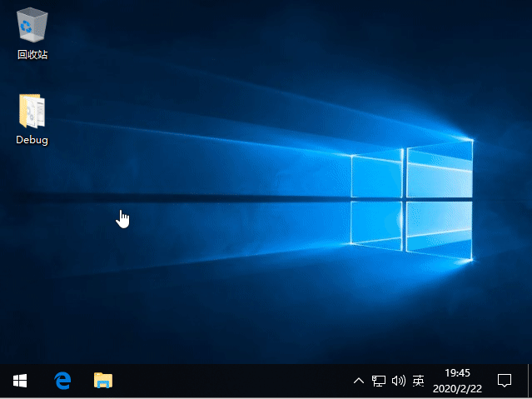
Task: Select the Recycle Bin desktop icon
Action: 32,34
